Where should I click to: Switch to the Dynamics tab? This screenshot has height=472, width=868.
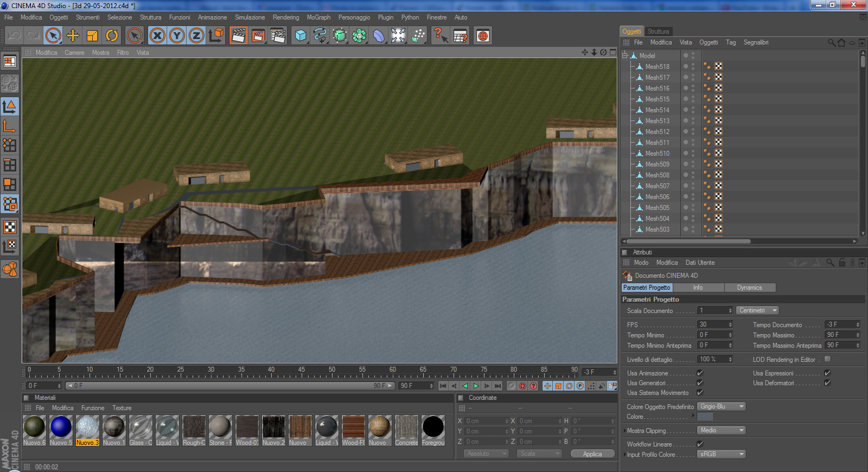coord(749,288)
